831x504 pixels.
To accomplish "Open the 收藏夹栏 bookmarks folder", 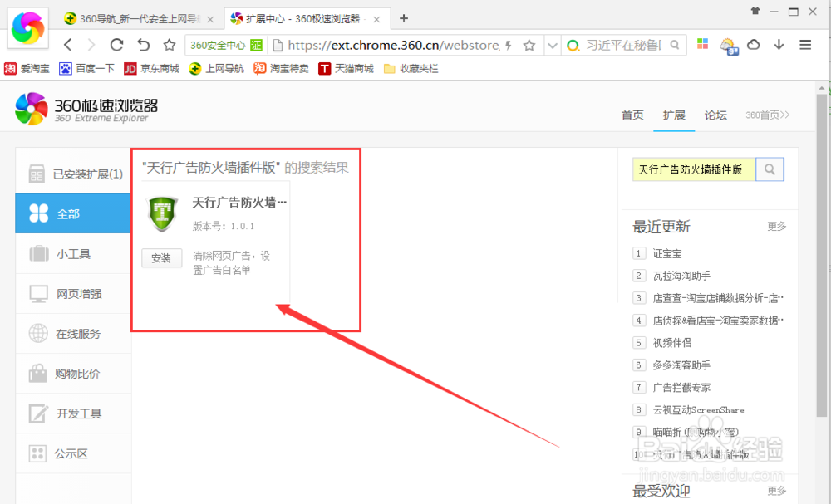I will pyautogui.click(x=411, y=68).
